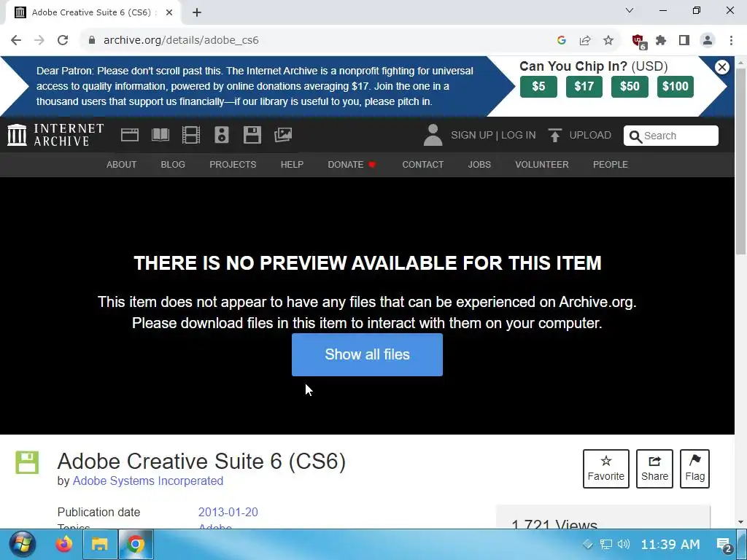Bookmark this page with star icon
The image size is (747, 560).
pos(608,40)
